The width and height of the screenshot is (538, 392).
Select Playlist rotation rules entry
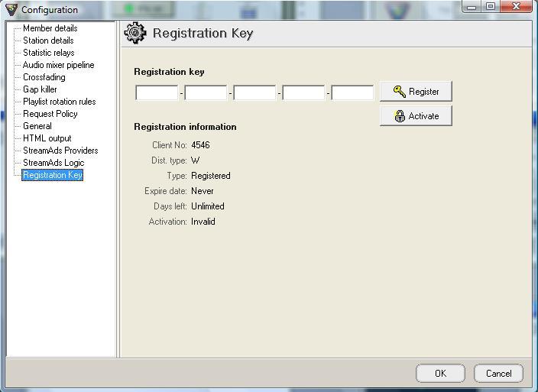[x=60, y=102]
